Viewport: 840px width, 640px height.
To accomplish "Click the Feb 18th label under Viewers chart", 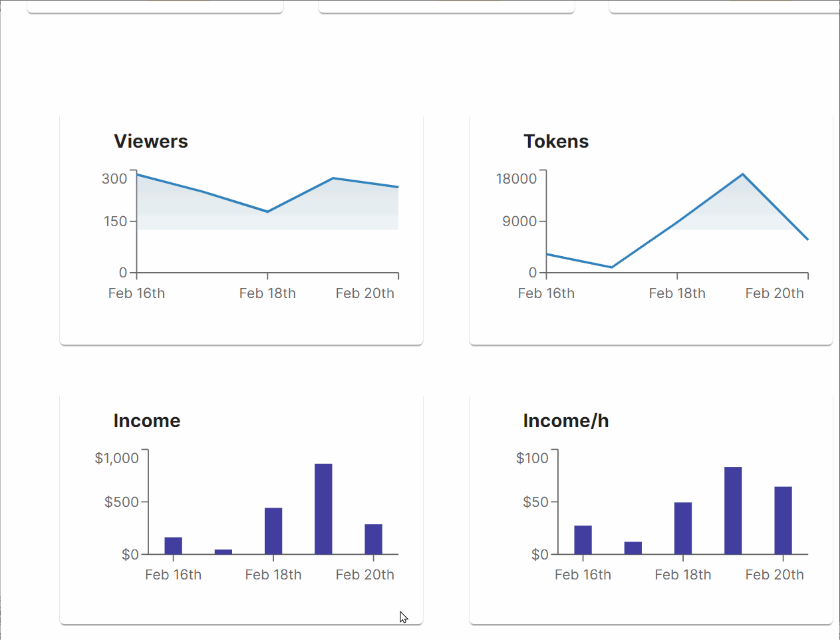I will tap(267, 293).
